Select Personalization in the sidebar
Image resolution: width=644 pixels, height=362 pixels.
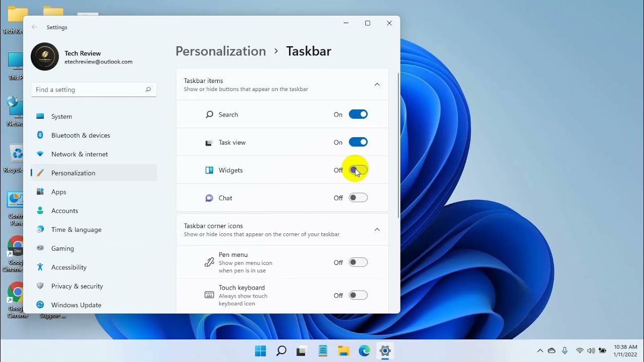tap(94, 173)
